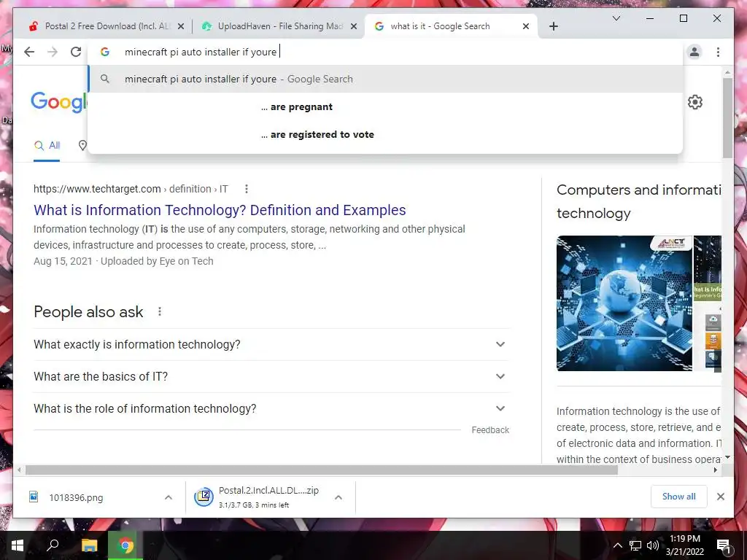The image size is (747, 560).
Task: Open File Explorer from taskbar
Action: pos(89,545)
